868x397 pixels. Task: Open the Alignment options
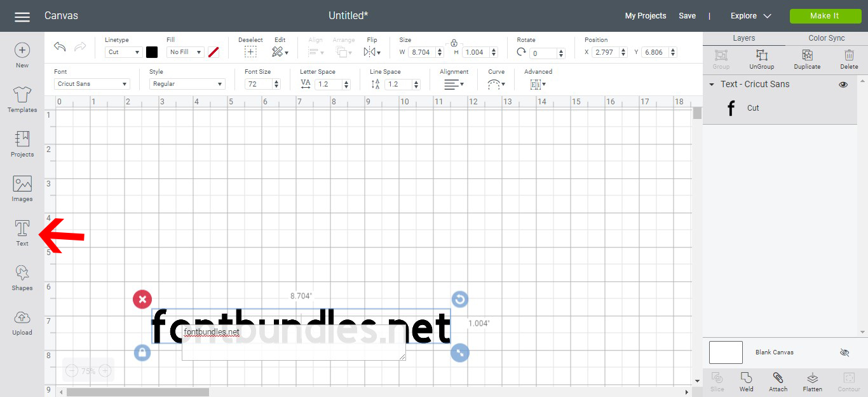(x=454, y=84)
